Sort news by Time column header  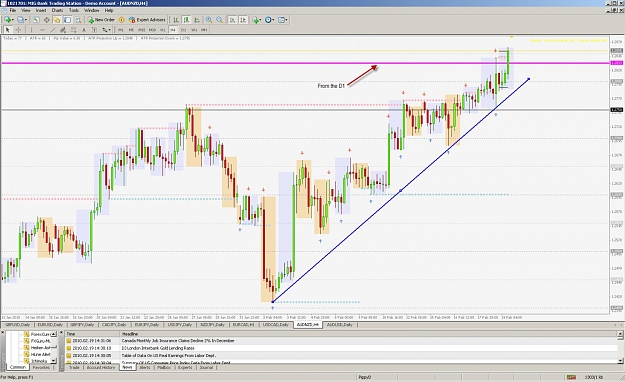92,334
